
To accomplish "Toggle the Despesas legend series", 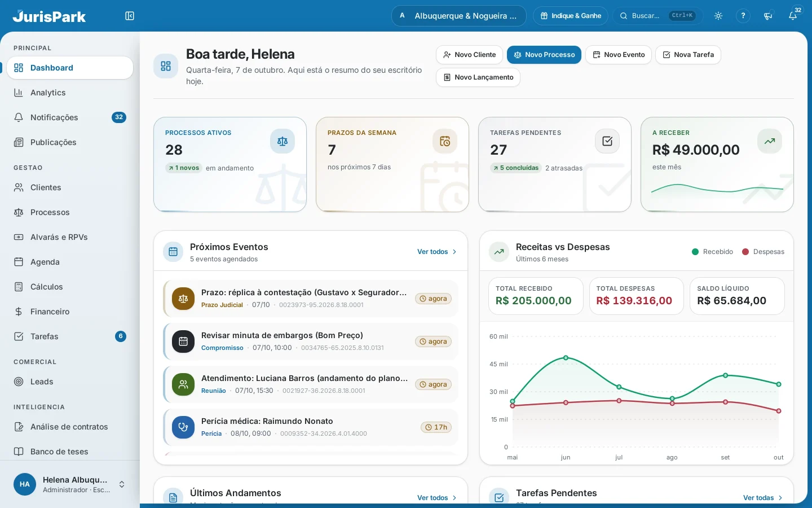I will (x=763, y=252).
